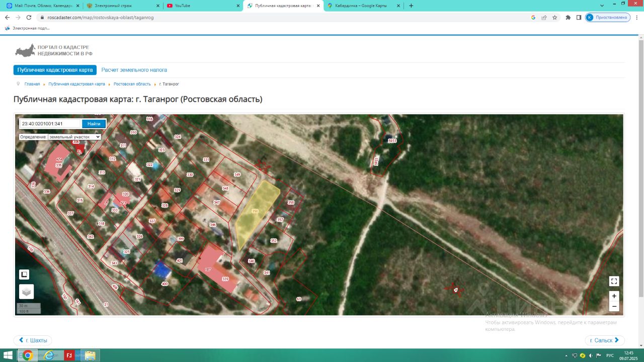Click the map measurement tool icon
The image size is (644, 362).
coord(24,275)
